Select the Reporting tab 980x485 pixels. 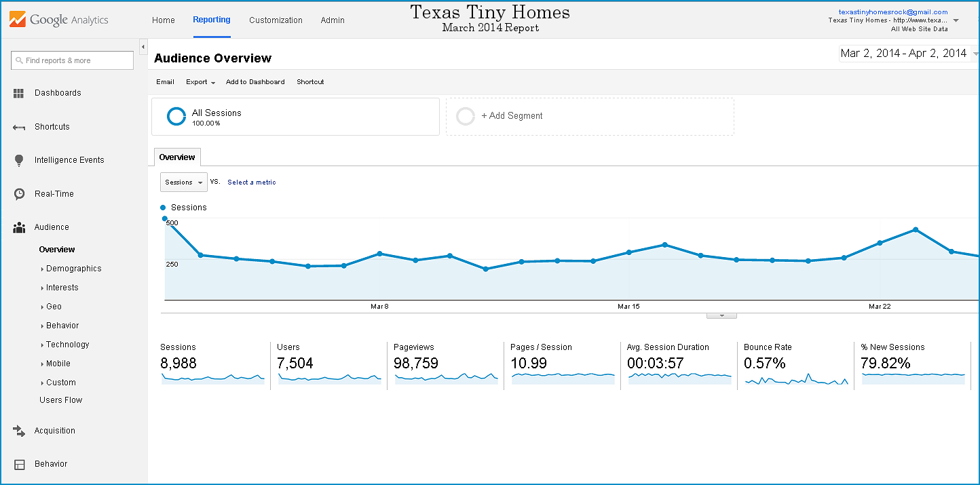(212, 20)
